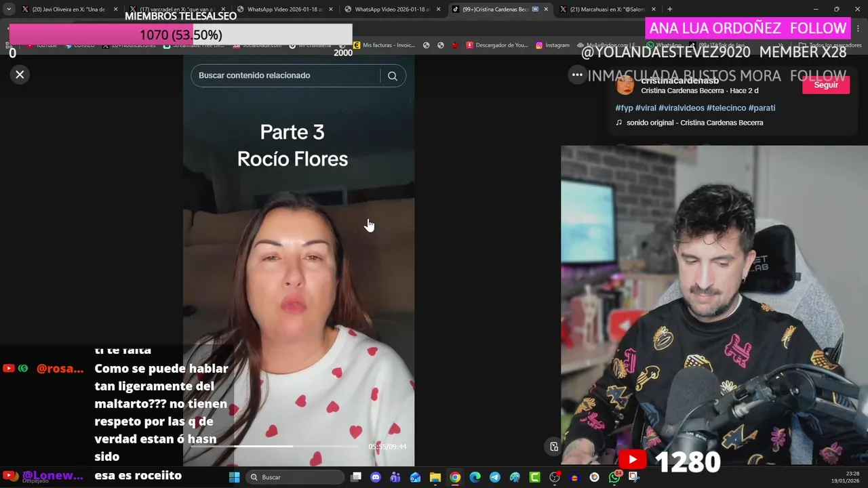Click the magnifier search icon
This screenshot has height=488, width=868.
pos(393,76)
